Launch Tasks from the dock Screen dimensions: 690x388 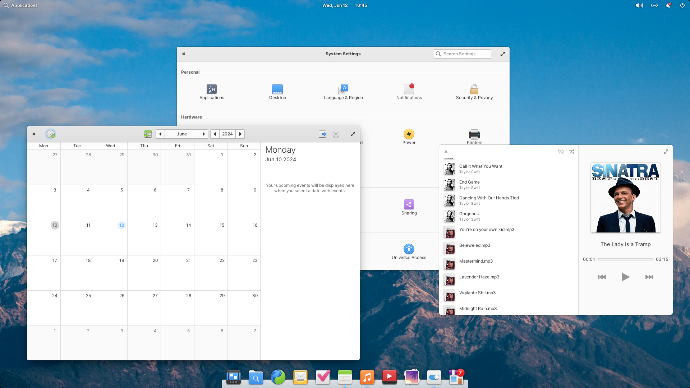coord(323,377)
